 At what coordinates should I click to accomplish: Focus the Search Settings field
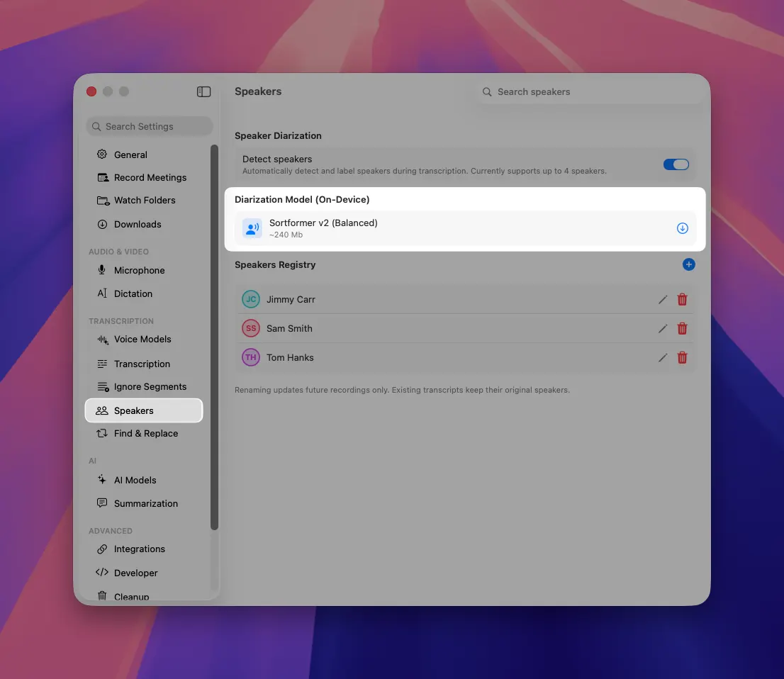[150, 126]
